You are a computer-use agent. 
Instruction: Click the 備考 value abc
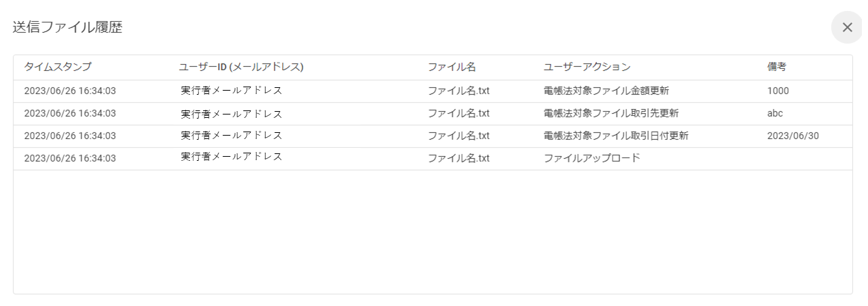point(775,113)
